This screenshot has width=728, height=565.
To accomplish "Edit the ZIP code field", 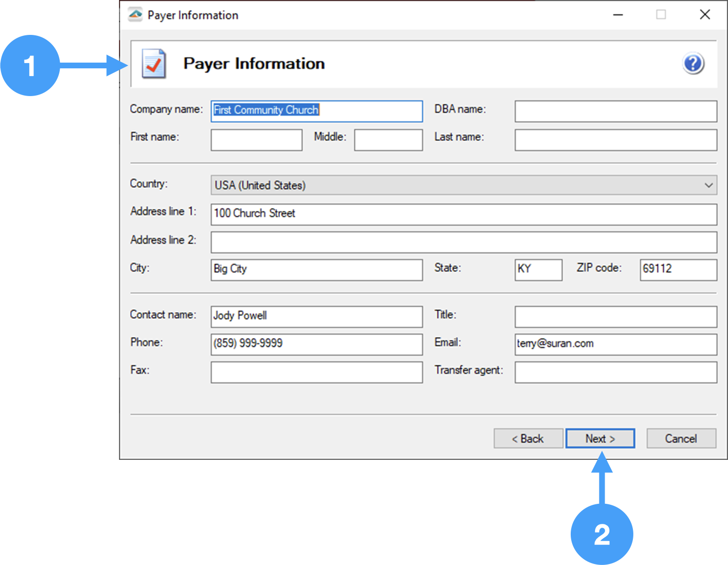I will tap(678, 270).
